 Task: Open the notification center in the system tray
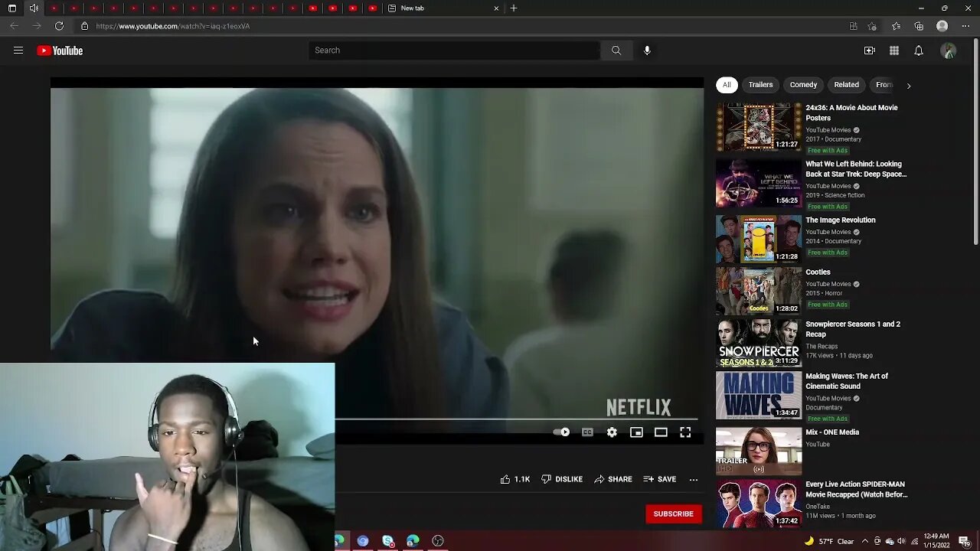(x=965, y=541)
